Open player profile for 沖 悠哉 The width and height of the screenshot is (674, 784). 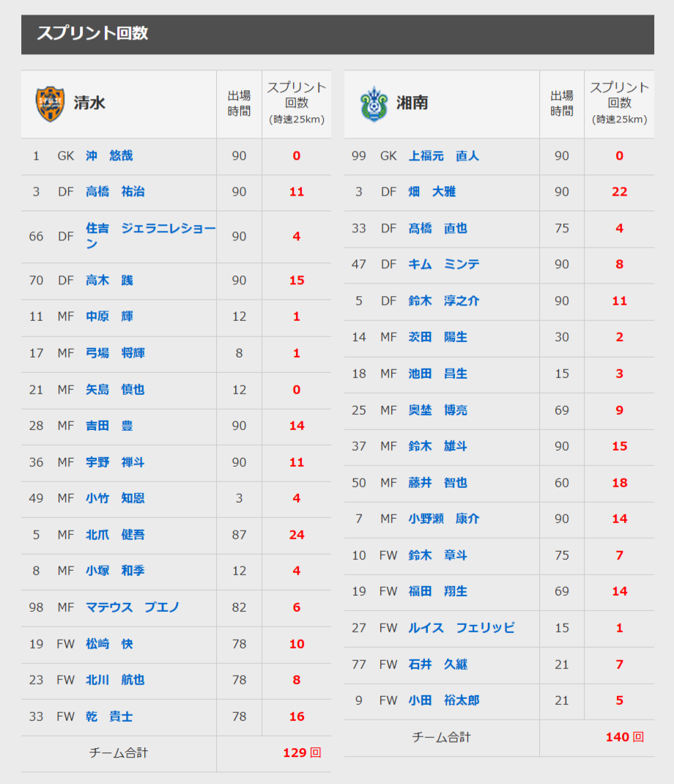(109, 156)
